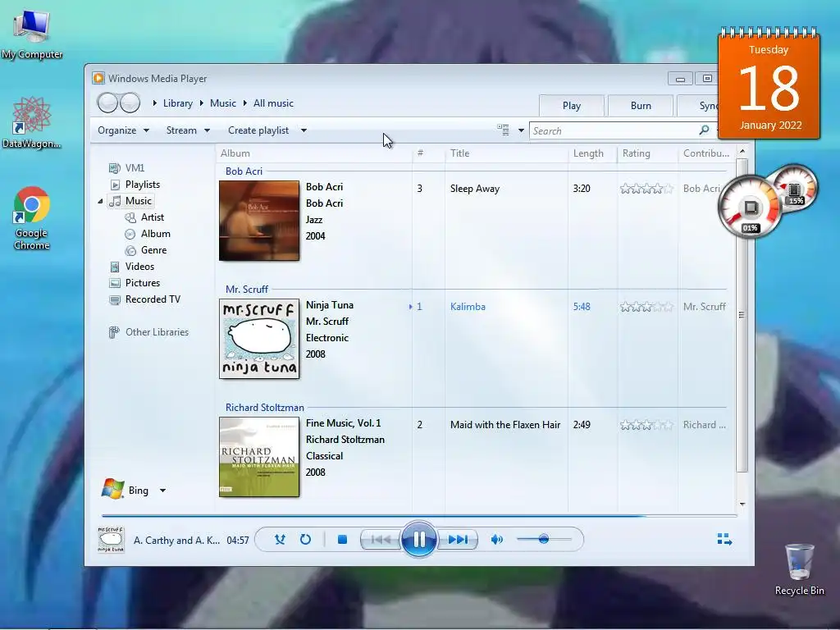Pause the current song
This screenshot has height=630, width=840.
tap(418, 539)
